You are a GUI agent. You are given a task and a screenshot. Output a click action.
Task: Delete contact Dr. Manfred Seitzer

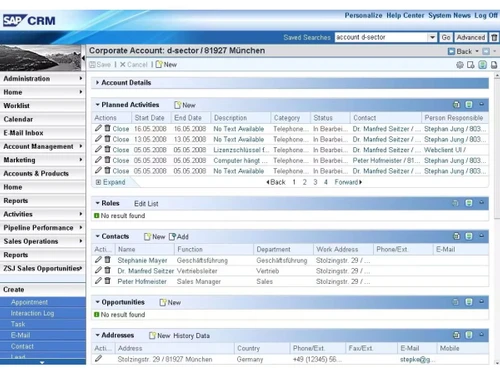pos(107,270)
